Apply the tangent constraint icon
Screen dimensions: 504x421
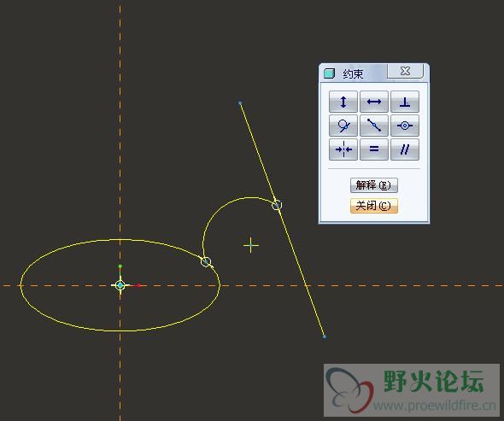(343, 126)
